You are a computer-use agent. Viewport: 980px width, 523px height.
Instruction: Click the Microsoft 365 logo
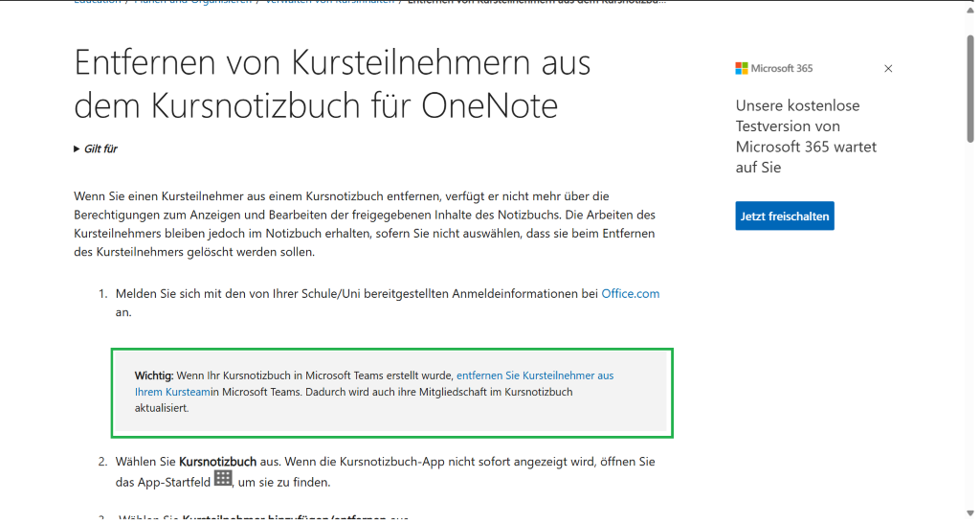point(774,68)
